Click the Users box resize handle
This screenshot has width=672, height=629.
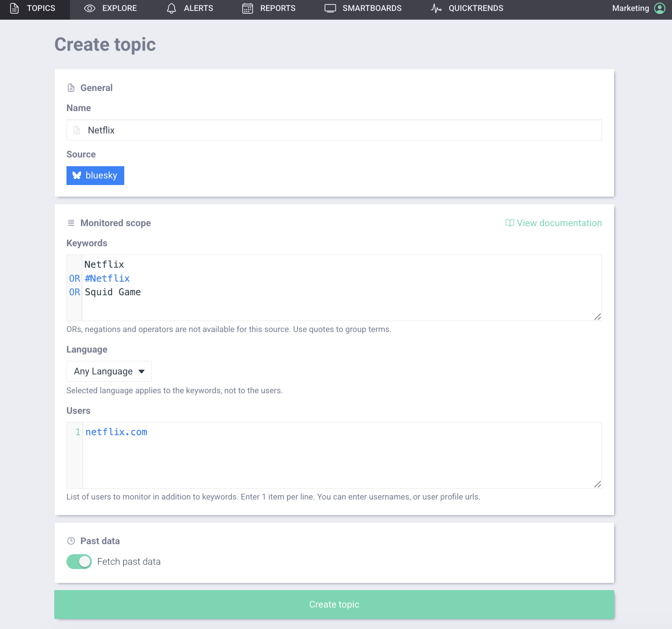[598, 484]
